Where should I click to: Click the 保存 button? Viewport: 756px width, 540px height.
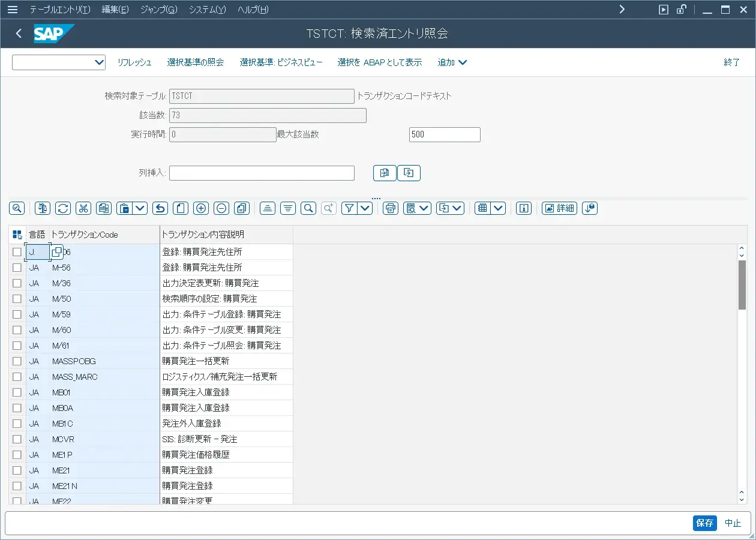coord(704,523)
